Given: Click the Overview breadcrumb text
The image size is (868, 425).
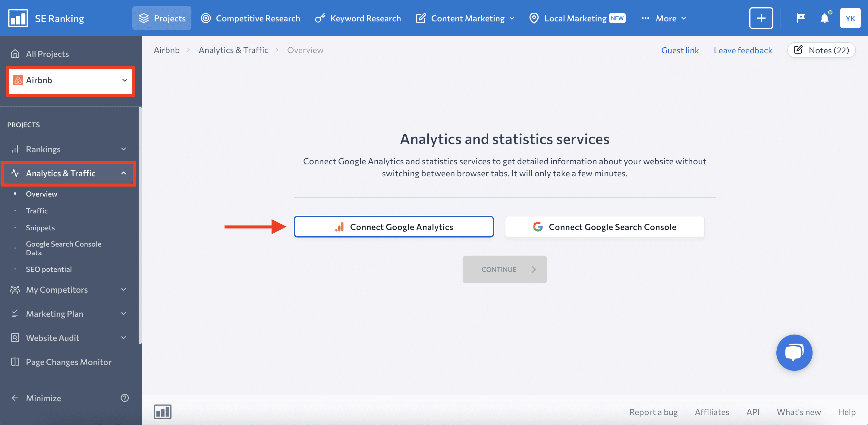Looking at the screenshot, I should pos(305,50).
